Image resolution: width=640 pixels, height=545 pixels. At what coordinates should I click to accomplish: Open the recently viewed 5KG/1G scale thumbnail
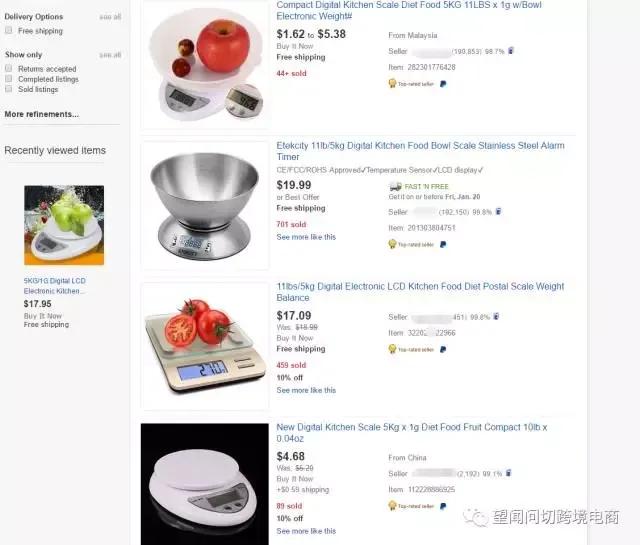tap(64, 225)
